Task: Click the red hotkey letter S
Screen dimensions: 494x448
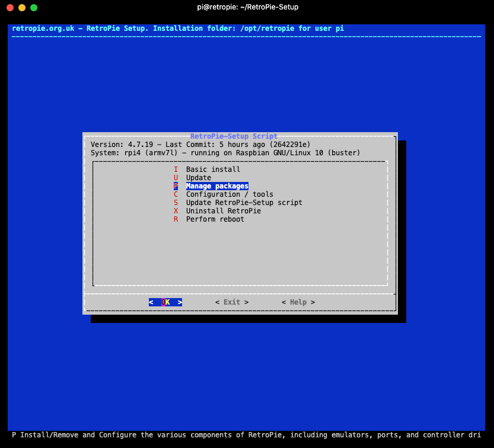Action: 176,203
